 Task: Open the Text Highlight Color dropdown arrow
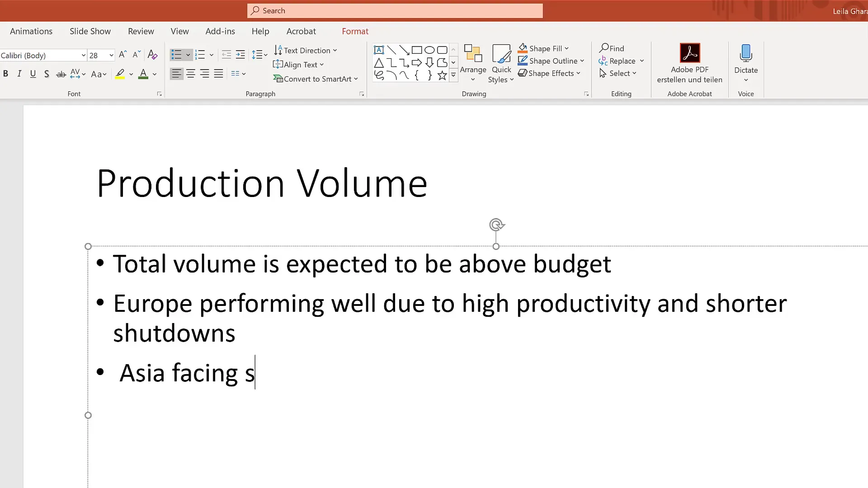[131, 74]
